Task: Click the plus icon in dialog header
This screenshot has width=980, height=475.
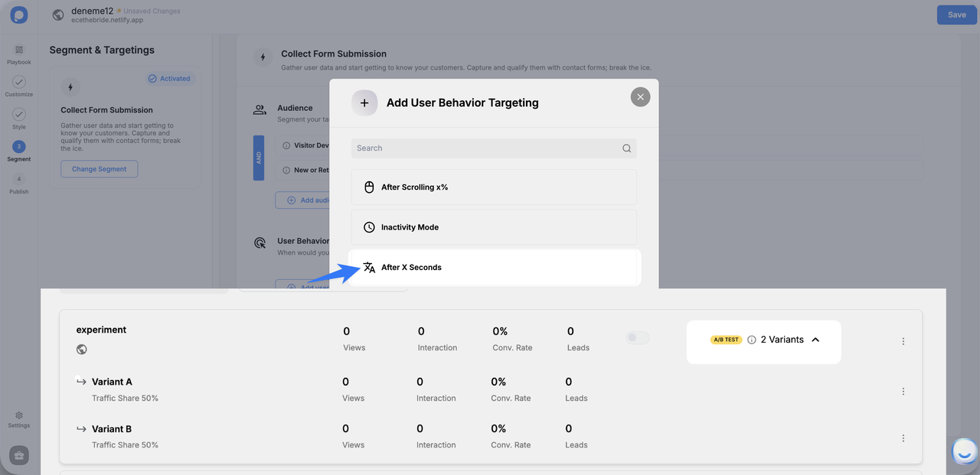Action: coord(364,102)
